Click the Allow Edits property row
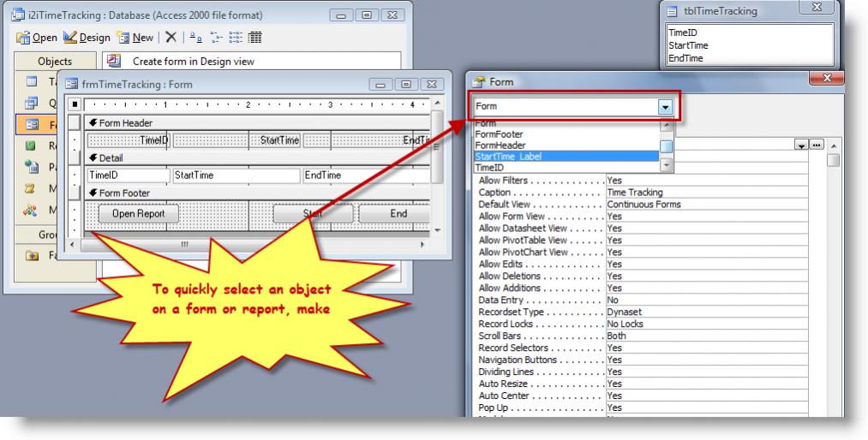The height and width of the screenshot is (440, 868). coord(642,264)
